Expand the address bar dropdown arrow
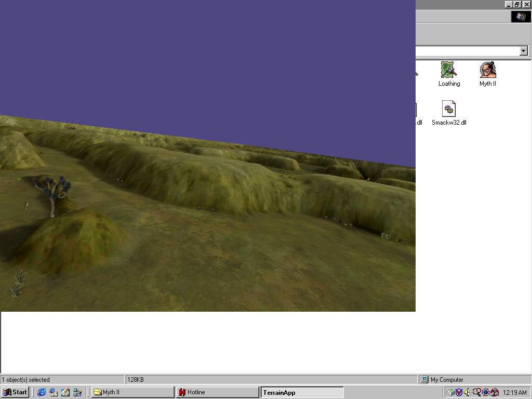This screenshot has height=399, width=532. pyautogui.click(x=523, y=50)
